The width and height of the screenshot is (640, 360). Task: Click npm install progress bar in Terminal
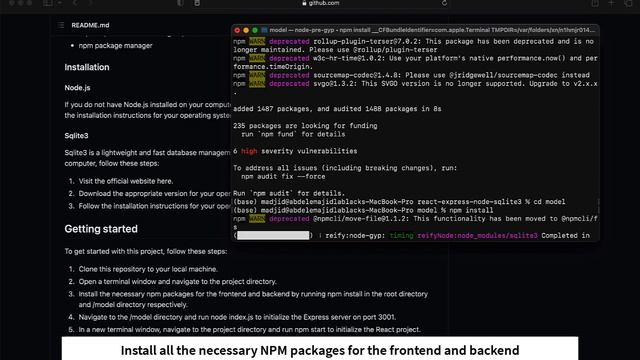pyautogui.click(x=273, y=236)
